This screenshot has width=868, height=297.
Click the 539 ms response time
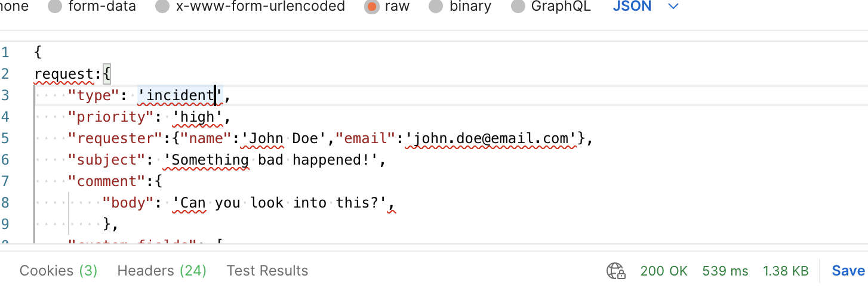pyautogui.click(x=725, y=271)
